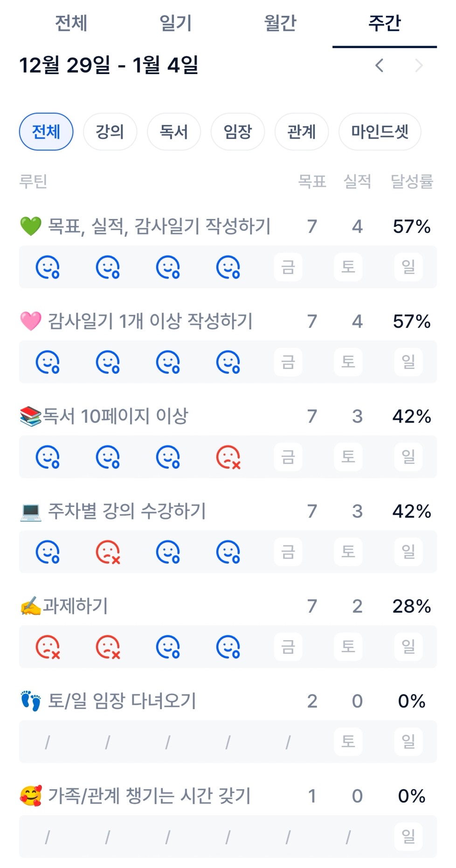Toggle 금 day box for 감사일기 1개 이상

click(x=288, y=362)
